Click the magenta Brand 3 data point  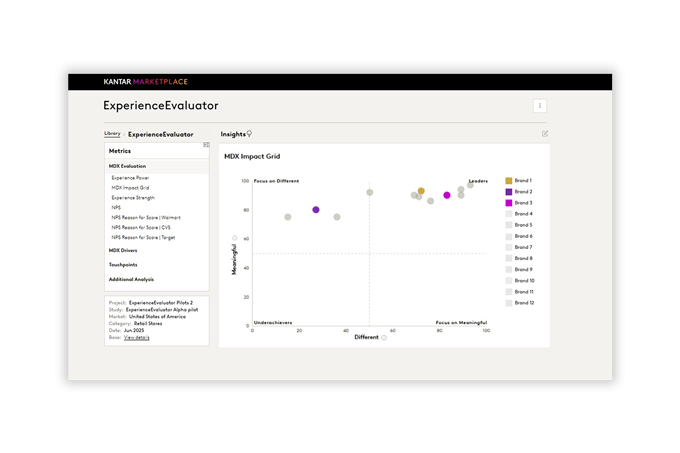pyautogui.click(x=447, y=196)
